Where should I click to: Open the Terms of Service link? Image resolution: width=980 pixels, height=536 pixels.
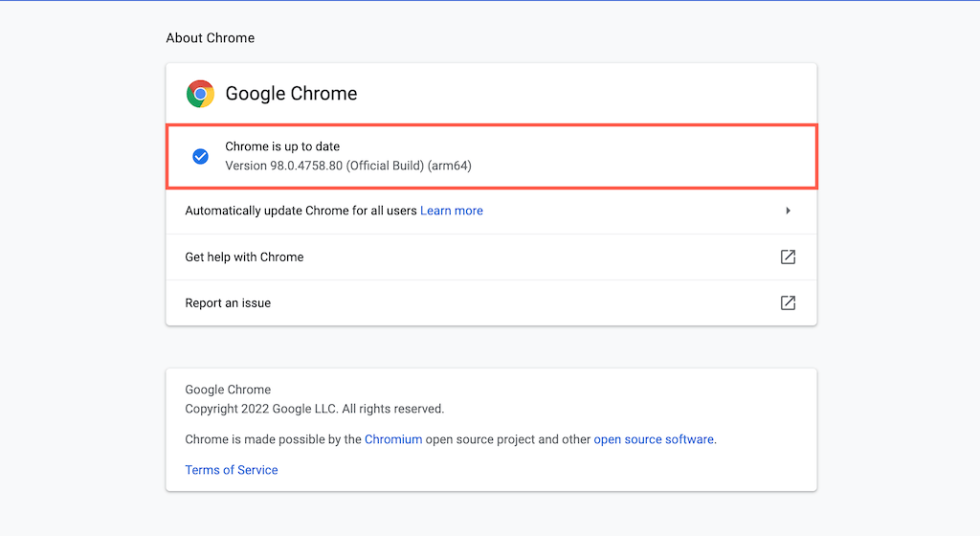point(232,470)
